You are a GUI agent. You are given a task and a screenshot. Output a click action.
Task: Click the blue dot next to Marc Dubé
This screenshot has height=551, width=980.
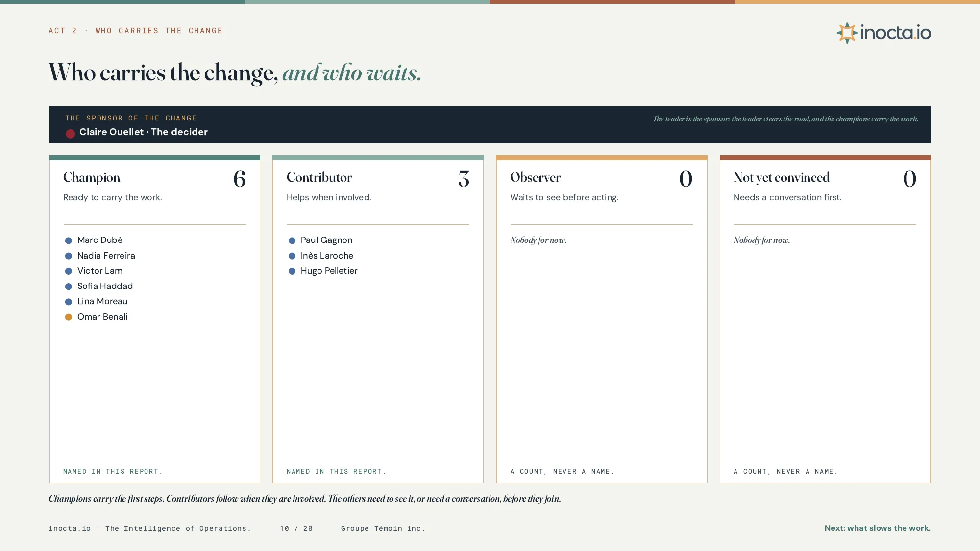69,240
